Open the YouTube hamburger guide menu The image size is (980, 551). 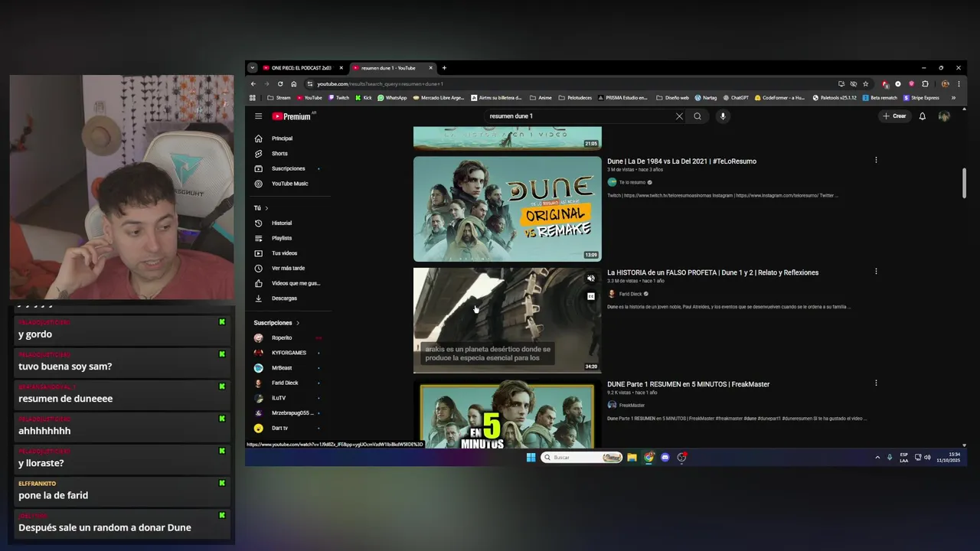(x=258, y=116)
